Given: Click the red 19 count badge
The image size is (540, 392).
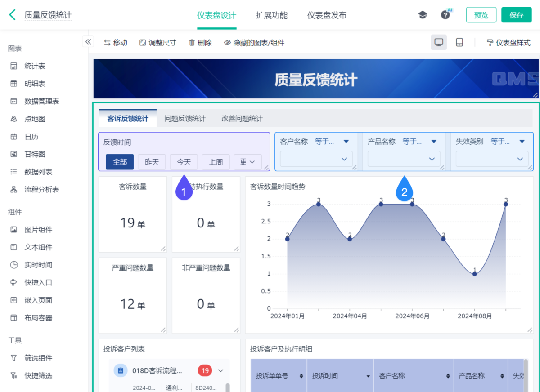Looking at the screenshot, I should pos(205,371).
